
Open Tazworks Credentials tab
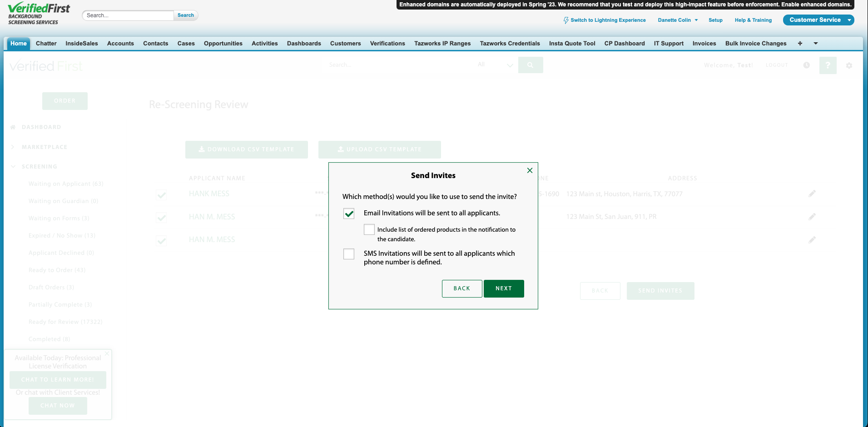pos(510,44)
